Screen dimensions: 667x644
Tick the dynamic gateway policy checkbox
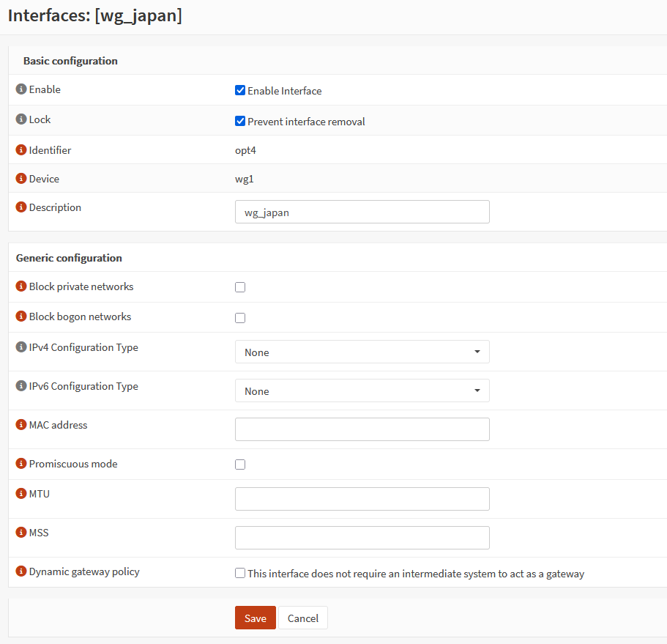[x=240, y=574]
